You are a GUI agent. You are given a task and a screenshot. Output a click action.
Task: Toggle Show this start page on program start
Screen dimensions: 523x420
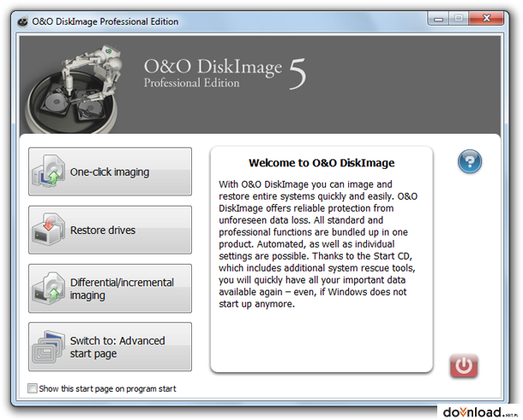pos(33,388)
